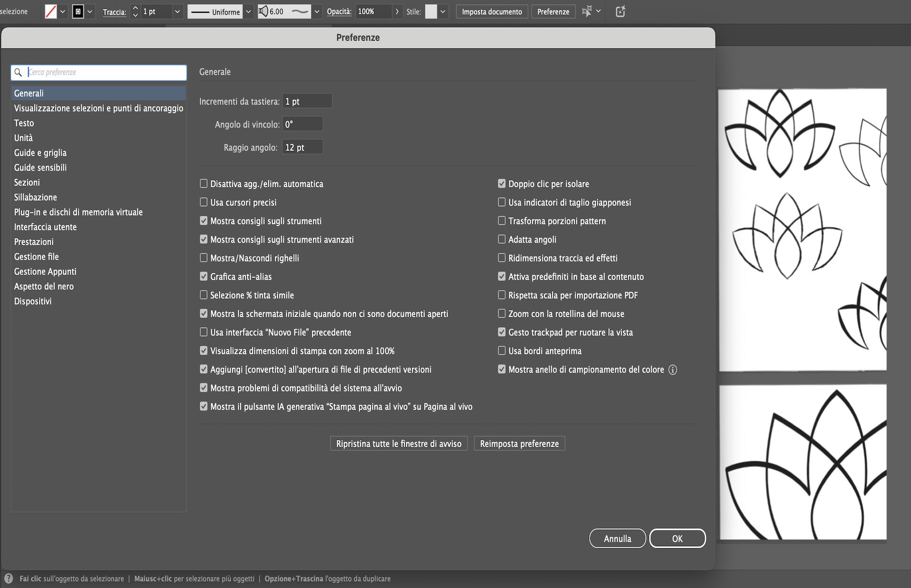Screen dimensions: 911x588
Task: Enable Zoom con la rotellina del mouse
Action: point(501,313)
